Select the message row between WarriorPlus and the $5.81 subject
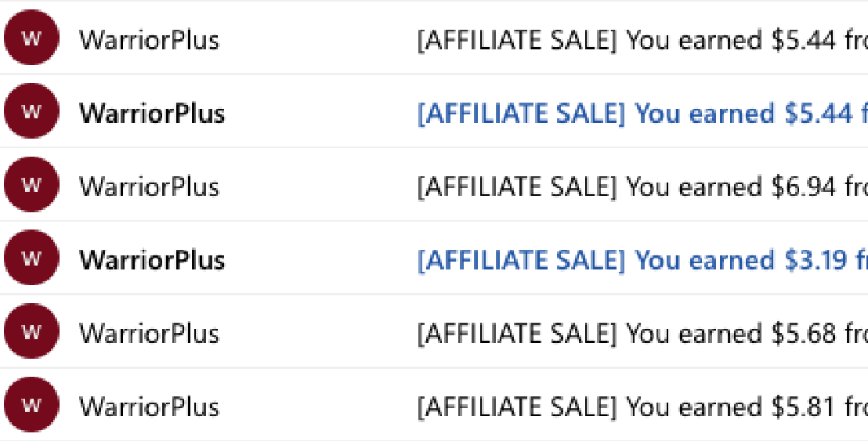Screen dimensions: 868x441 coord(434,404)
